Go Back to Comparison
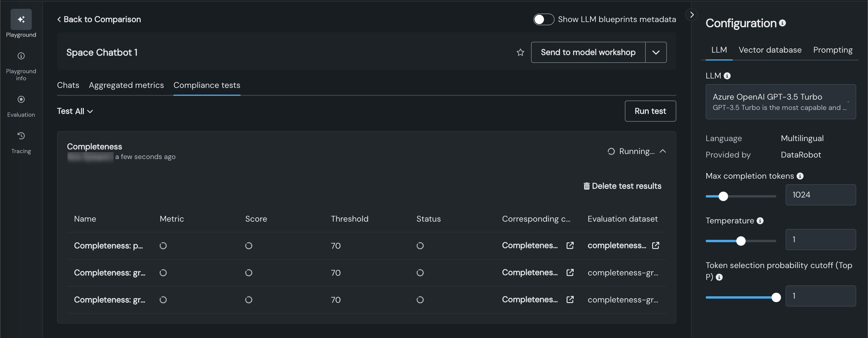The height and width of the screenshot is (338, 868). 99,19
